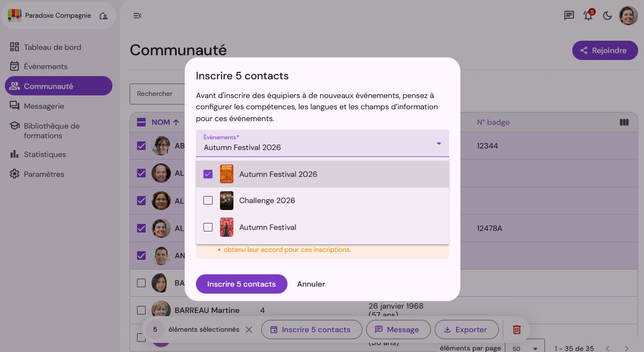Screen dimensions: 644x352
Task: Toggle dark mode moon icon
Action: 608,16
